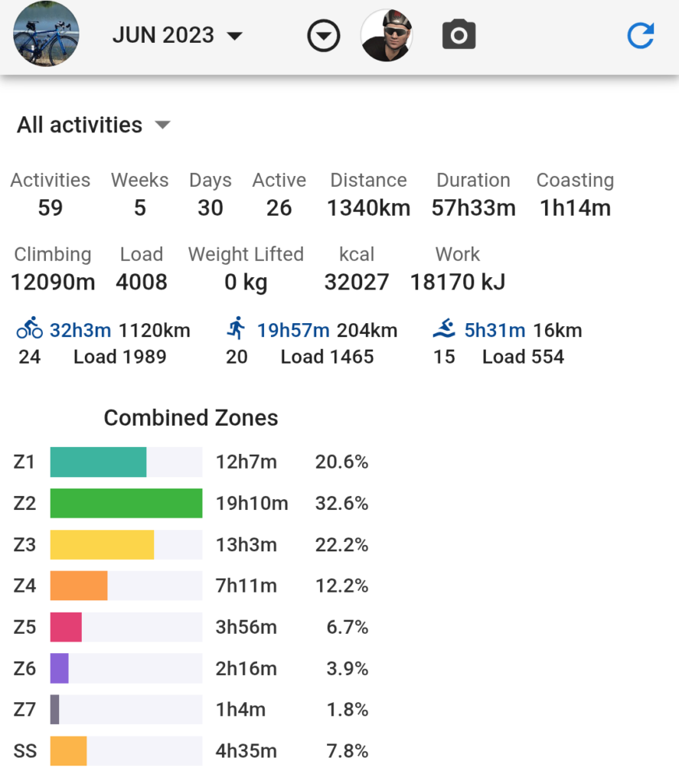Open the 5h31m swimming duration link

pos(495,331)
